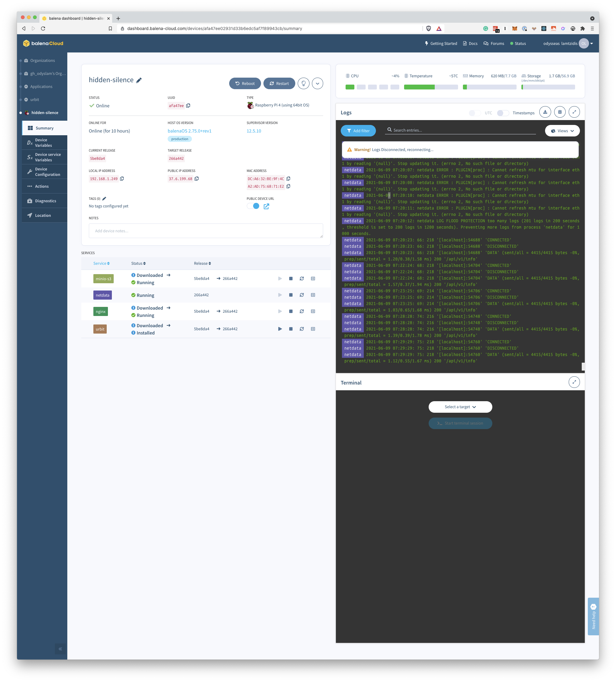View logs for the minio-s3 service
This screenshot has width=616, height=682.
point(313,278)
